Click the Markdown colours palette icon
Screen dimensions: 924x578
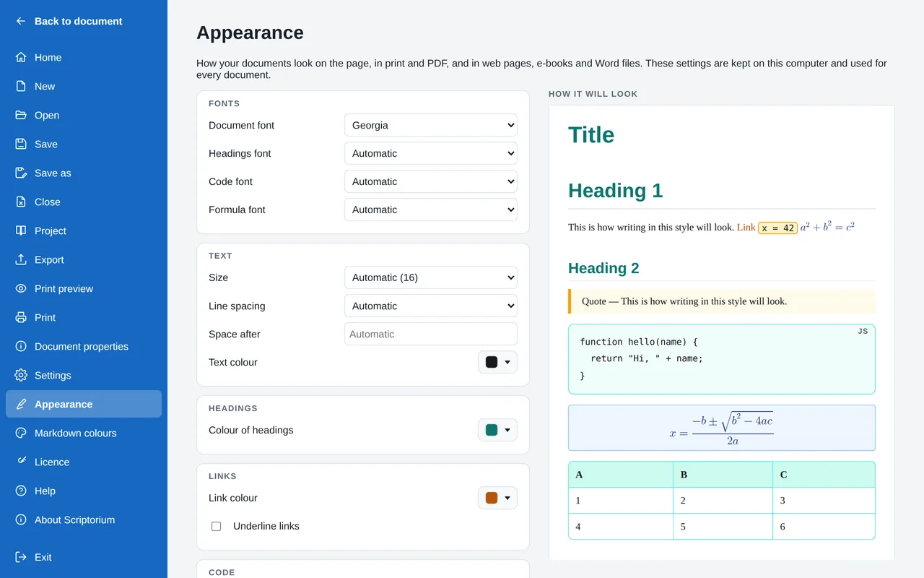21,433
